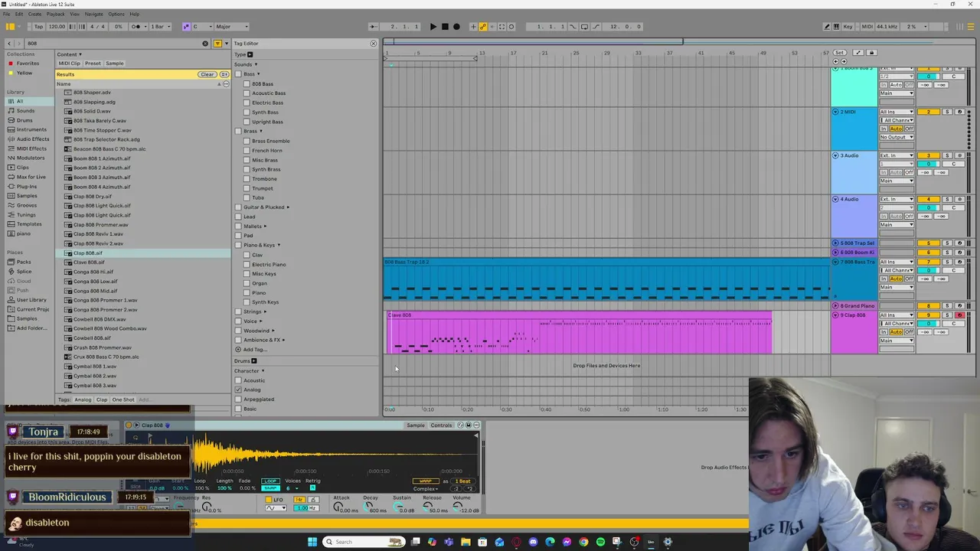The width and height of the screenshot is (980, 551).
Task: Open the Content filter dropdown
Action: pyautogui.click(x=68, y=54)
